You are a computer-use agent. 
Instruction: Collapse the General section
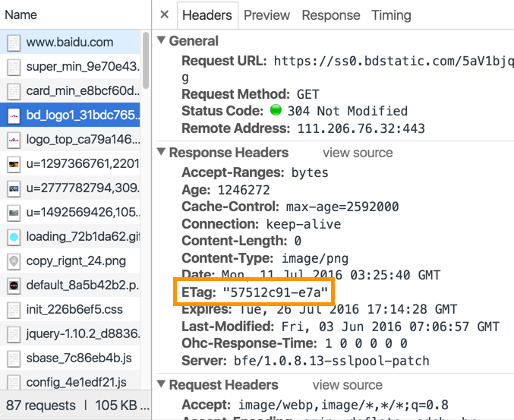coord(160,42)
